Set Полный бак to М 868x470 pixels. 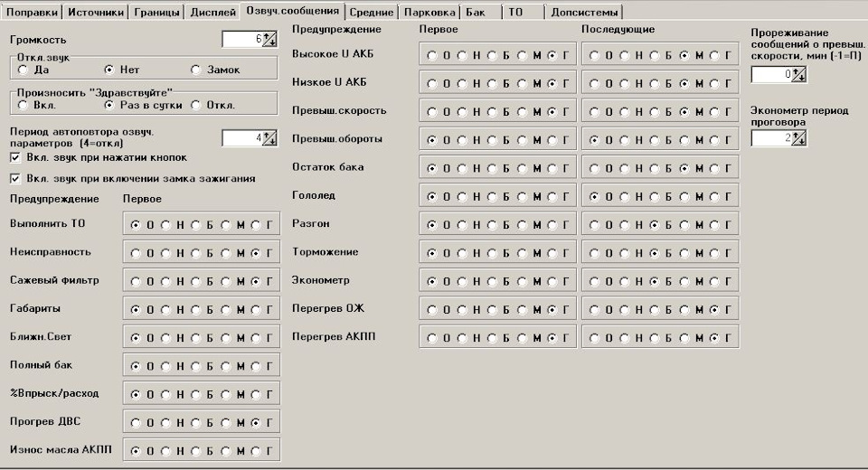coord(232,366)
